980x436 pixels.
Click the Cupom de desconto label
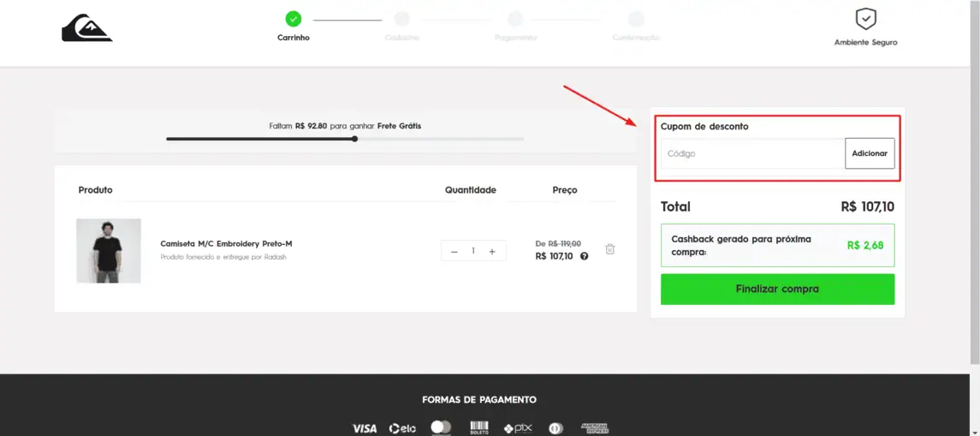pos(704,127)
